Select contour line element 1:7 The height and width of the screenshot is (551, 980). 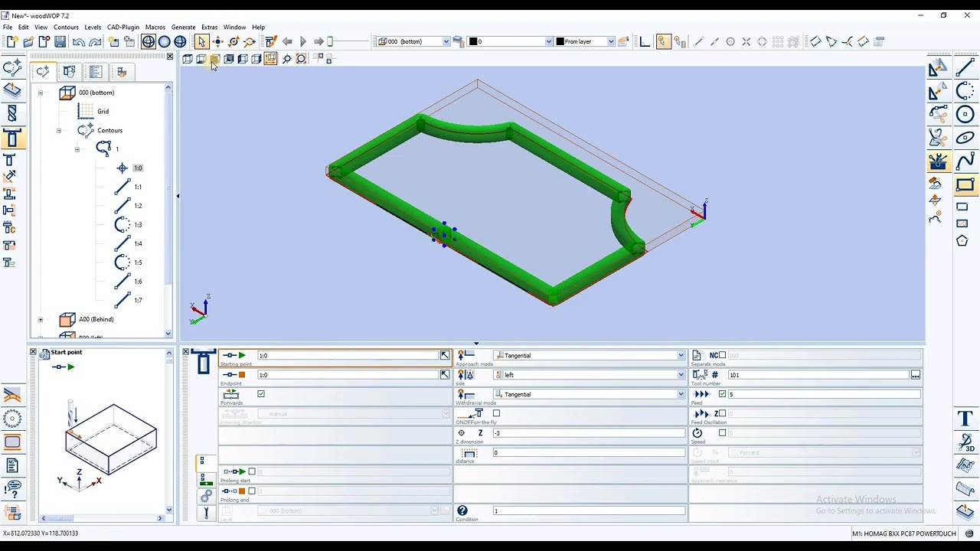138,300
